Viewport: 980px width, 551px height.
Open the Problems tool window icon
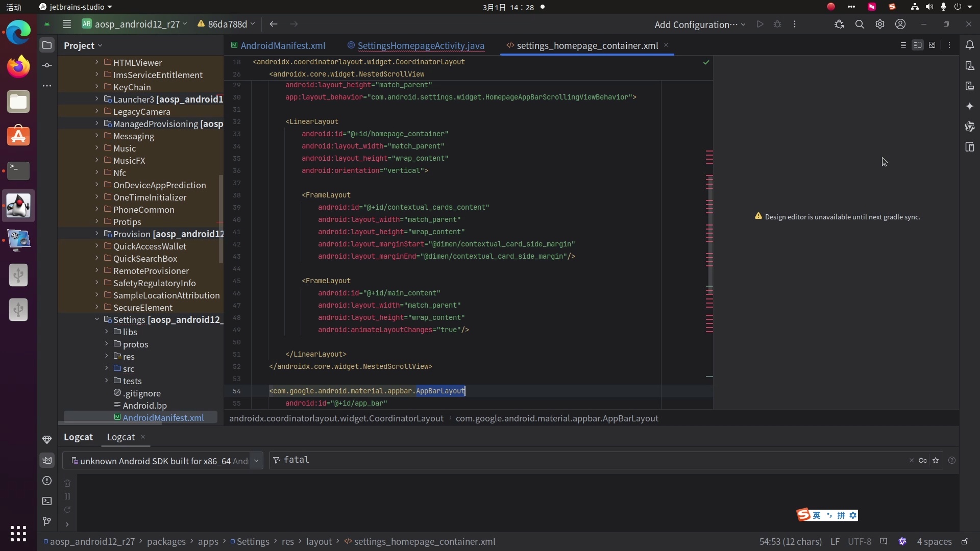coord(47,481)
